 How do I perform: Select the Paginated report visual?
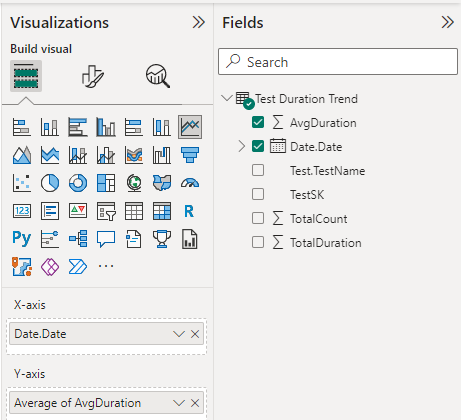coord(190,239)
